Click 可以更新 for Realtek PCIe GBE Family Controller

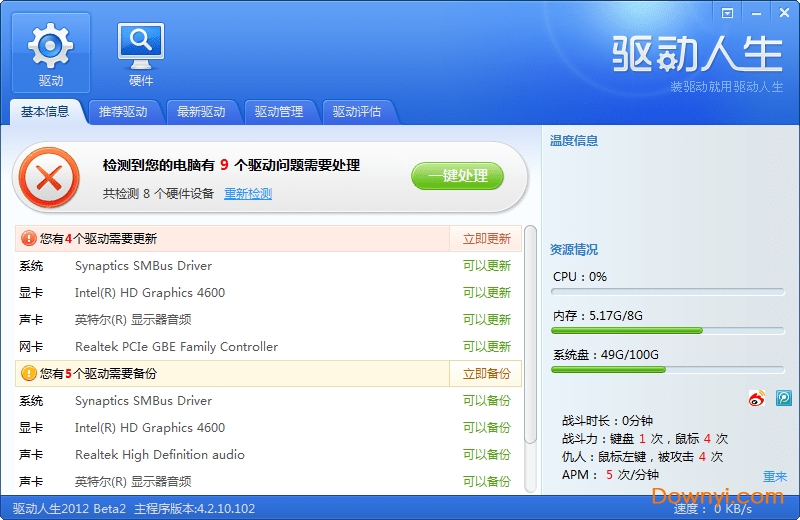point(487,347)
